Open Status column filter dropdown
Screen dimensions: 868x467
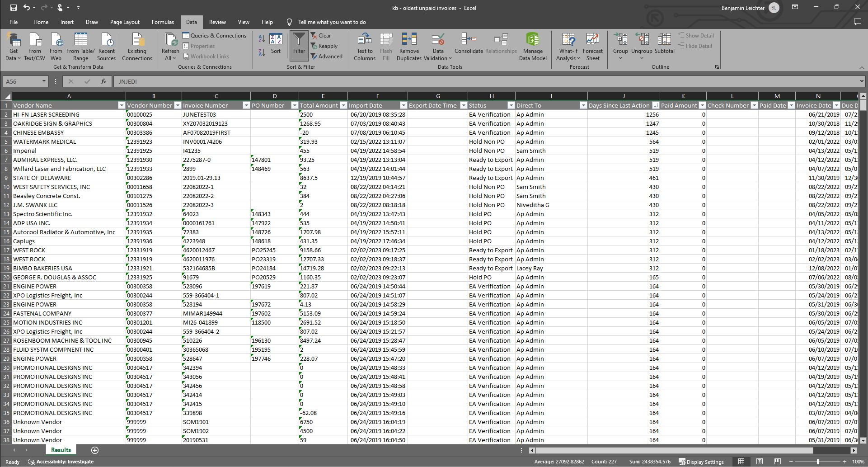tap(511, 105)
